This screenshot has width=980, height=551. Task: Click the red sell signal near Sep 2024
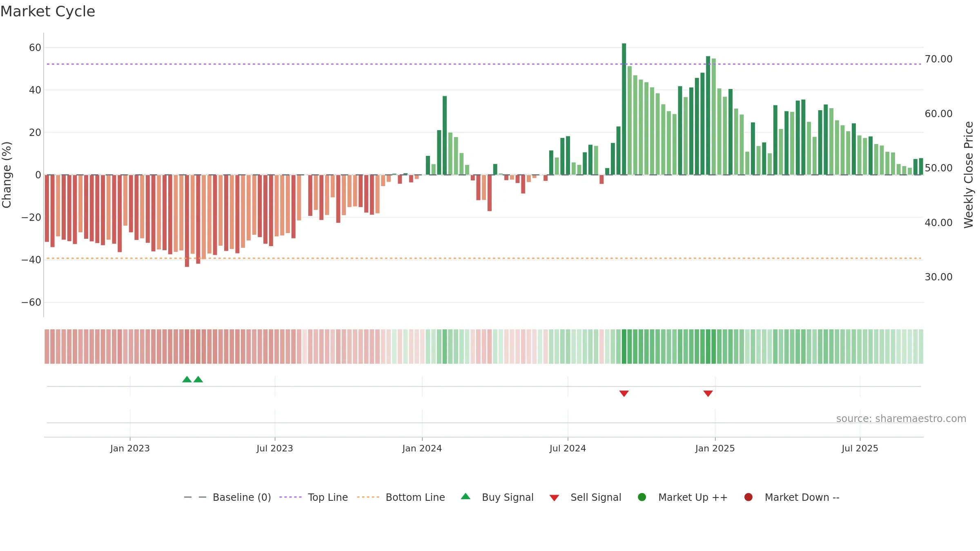coord(624,393)
